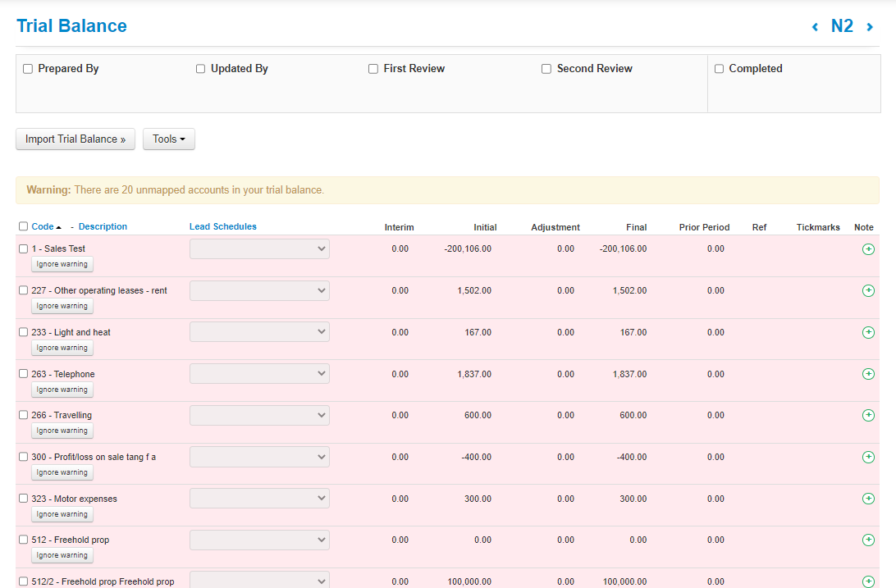Select the 1,837.00 Final value for Telephone
Image resolution: width=896 pixels, height=588 pixels.
(x=629, y=374)
